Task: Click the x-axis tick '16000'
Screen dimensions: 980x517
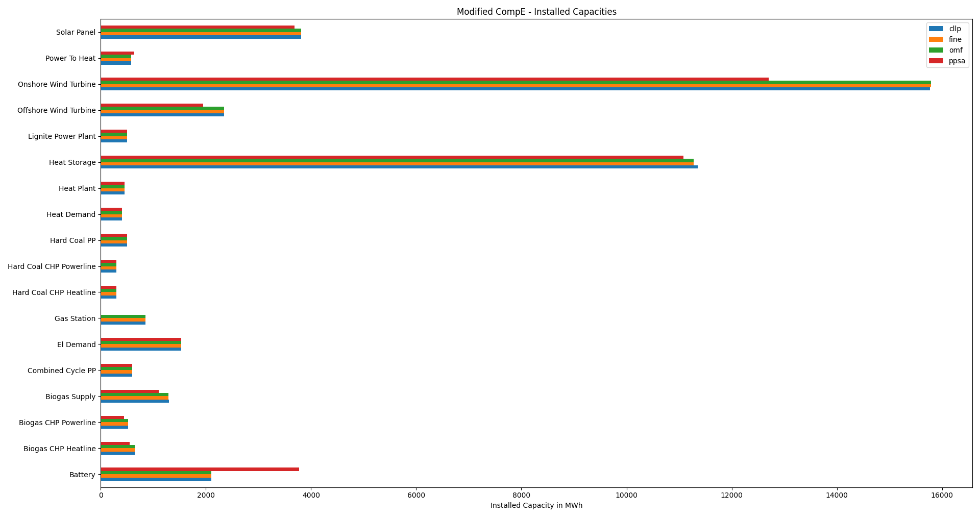Action: [x=942, y=495]
